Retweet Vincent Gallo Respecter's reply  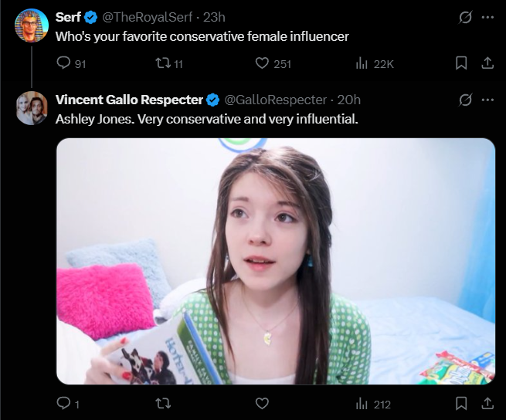[x=162, y=403]
